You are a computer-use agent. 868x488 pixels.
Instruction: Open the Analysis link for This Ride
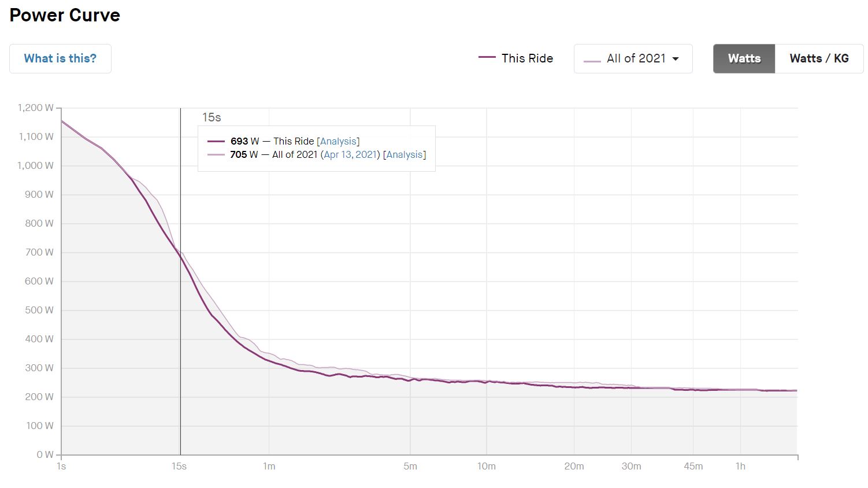(x=338, y=141)
